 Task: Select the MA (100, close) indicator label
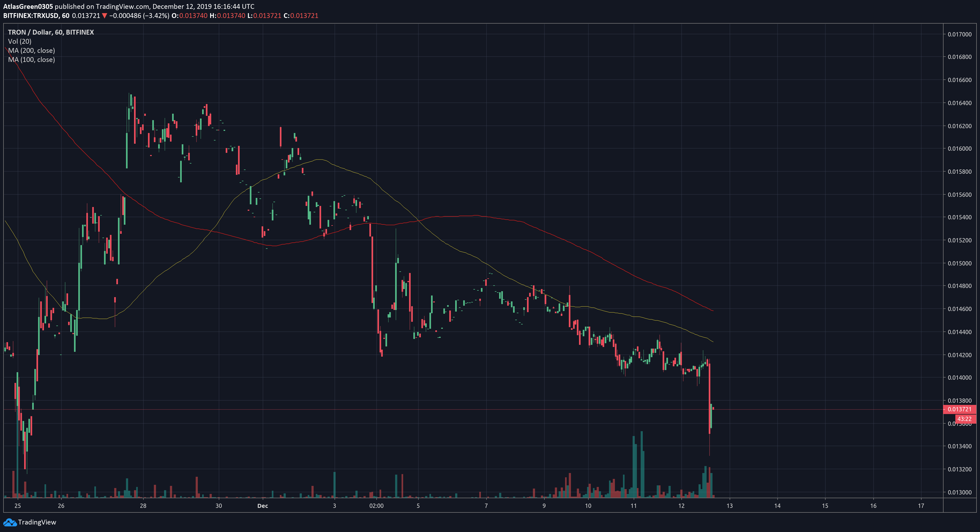pos(31,59)
